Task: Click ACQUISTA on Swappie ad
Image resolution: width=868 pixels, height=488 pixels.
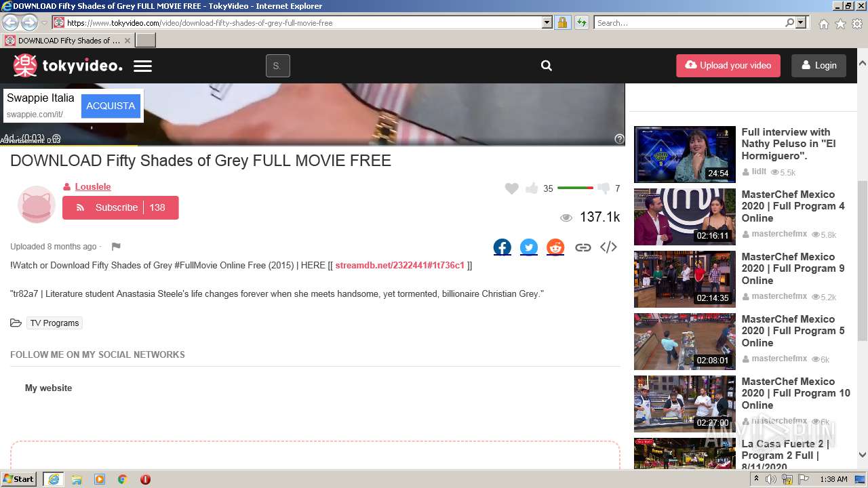Action: pos(111,106)
